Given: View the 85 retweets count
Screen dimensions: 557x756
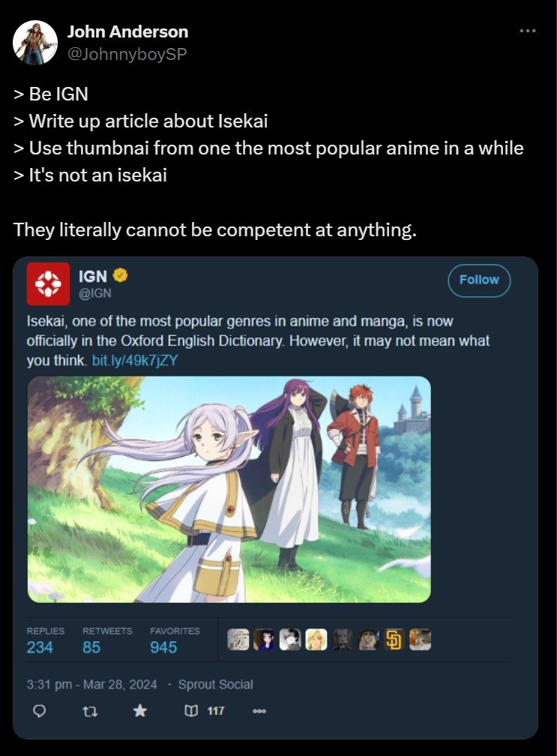Looking at the screenshot, I should tap(91, 647).
